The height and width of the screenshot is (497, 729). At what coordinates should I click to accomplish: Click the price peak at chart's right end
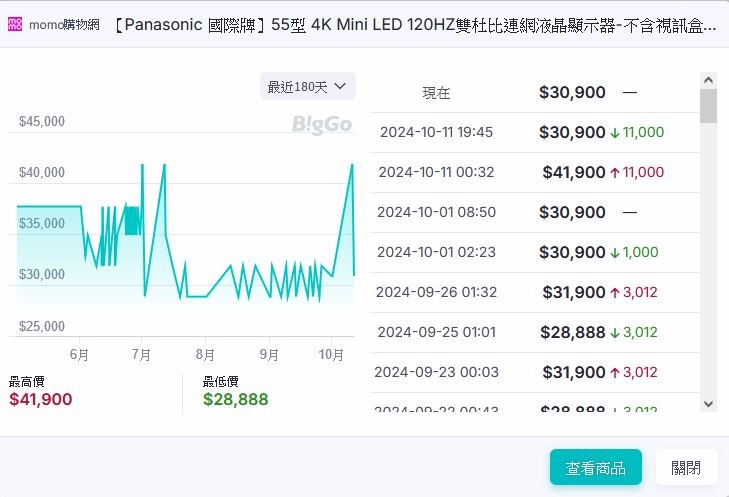[352, 165]
